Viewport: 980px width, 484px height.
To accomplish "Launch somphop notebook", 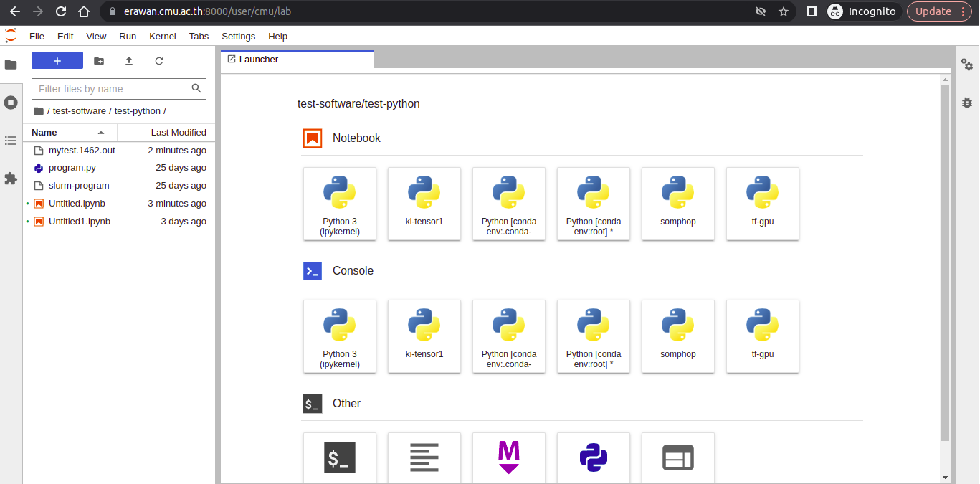I will click(678, 204).
